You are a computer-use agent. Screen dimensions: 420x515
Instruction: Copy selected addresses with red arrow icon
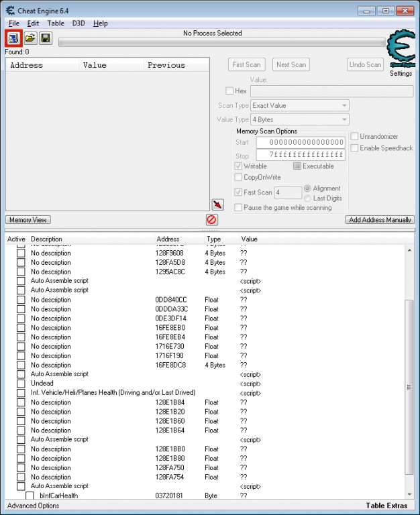[x=217, y=205]
